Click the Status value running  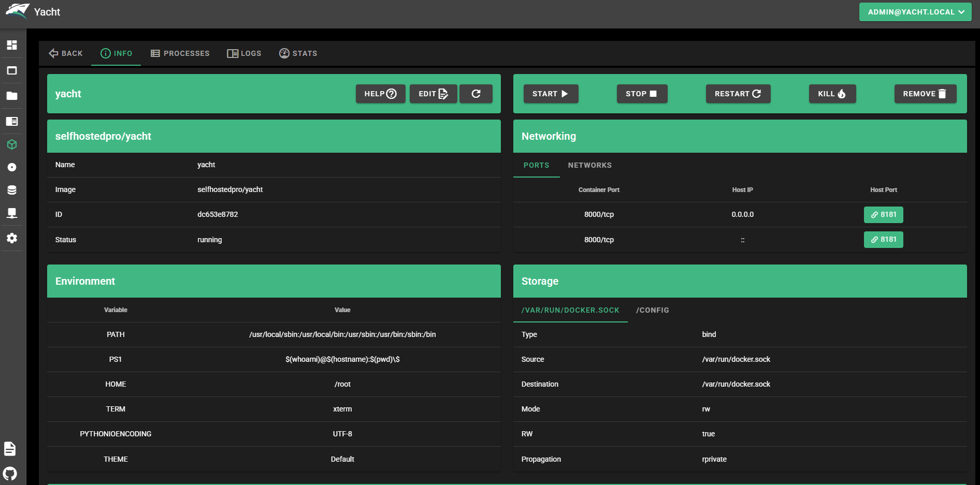(x=210, y=240)
